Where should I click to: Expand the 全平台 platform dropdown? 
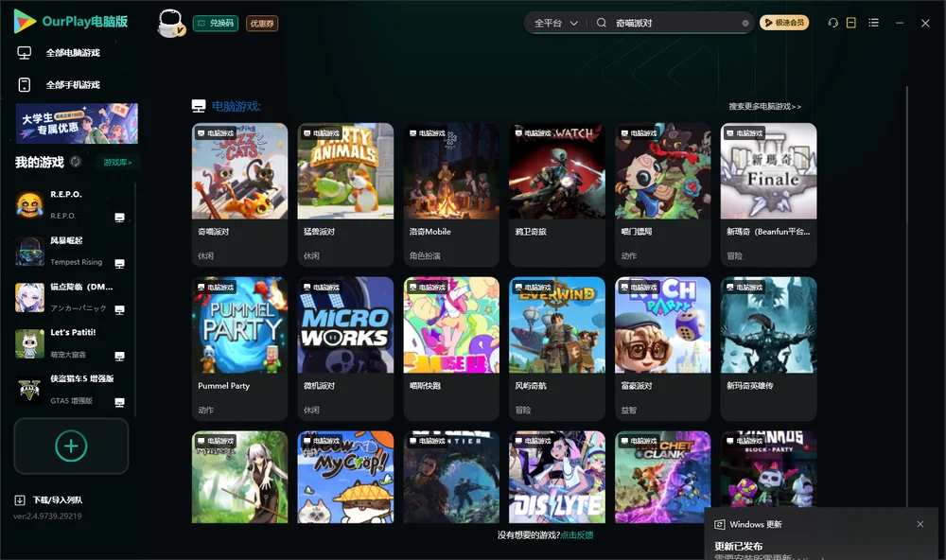(x=555, y=23)
